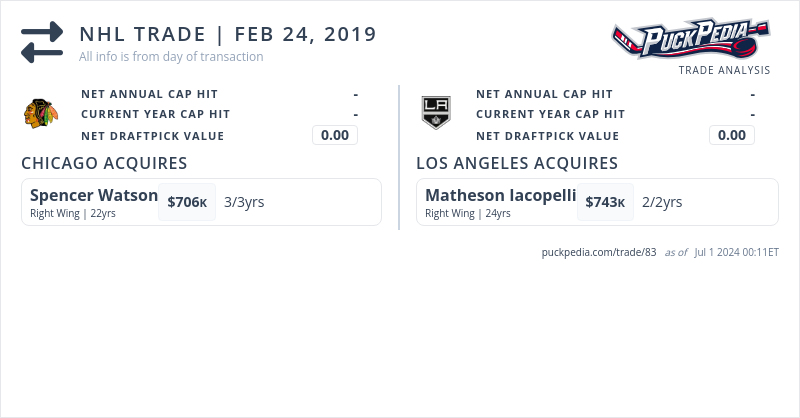Select Spencer Watson player name

click(94, 195)
